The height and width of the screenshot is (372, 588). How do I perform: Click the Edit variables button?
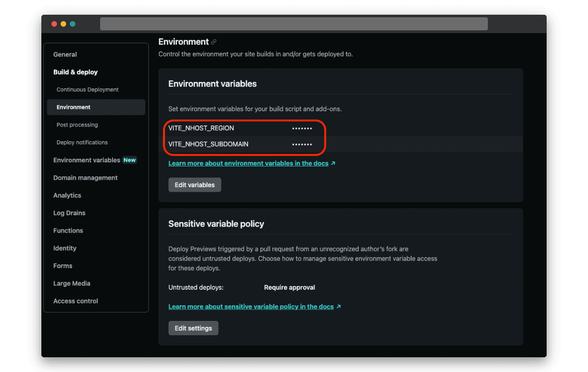195,185
